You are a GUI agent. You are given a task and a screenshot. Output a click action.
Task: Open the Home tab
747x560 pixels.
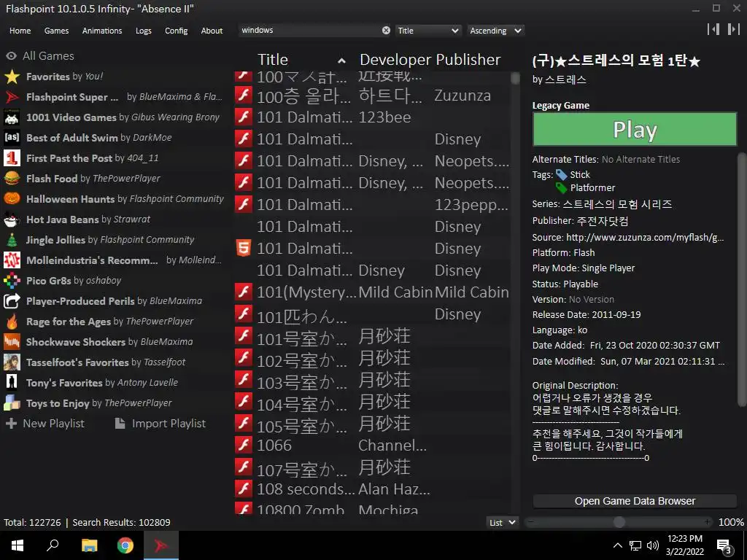point(20,31)
